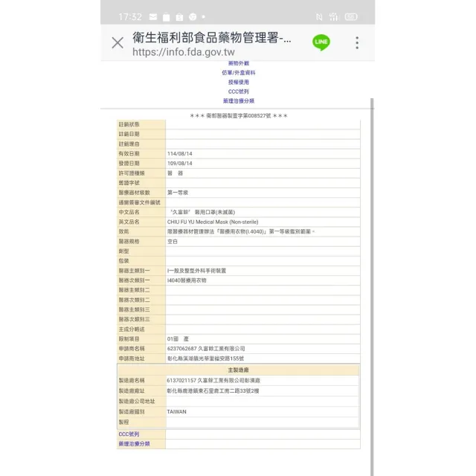Open the 仿單/外盒資料 link
The height and width of the screenshot is (476, 476).
[238, 73]
